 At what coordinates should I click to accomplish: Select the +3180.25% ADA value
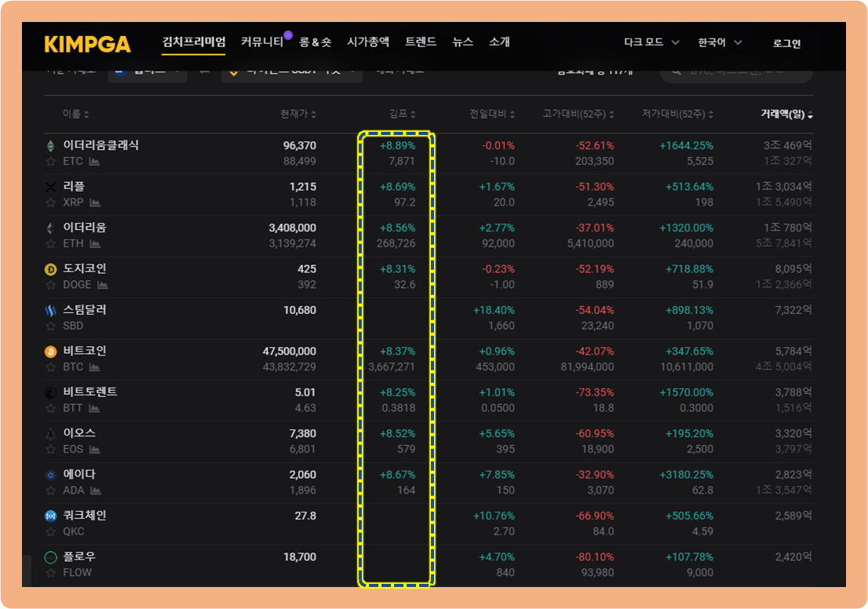(687, 475)
